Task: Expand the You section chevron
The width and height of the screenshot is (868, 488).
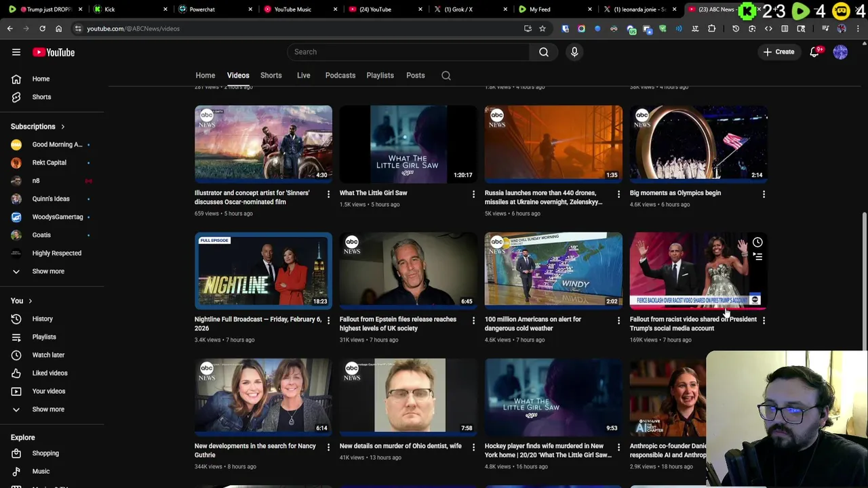Action: pyautogui.click(x=30, y=301)
